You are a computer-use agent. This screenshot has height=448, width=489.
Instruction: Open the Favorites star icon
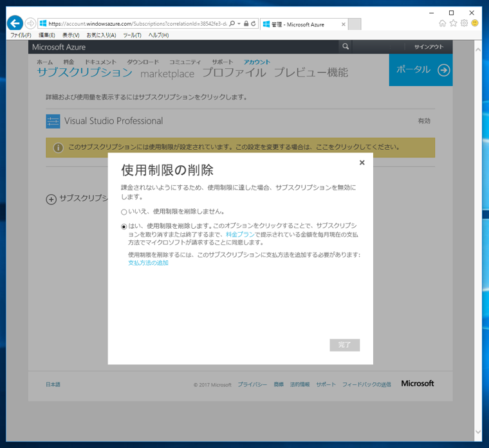click(454, 23)
